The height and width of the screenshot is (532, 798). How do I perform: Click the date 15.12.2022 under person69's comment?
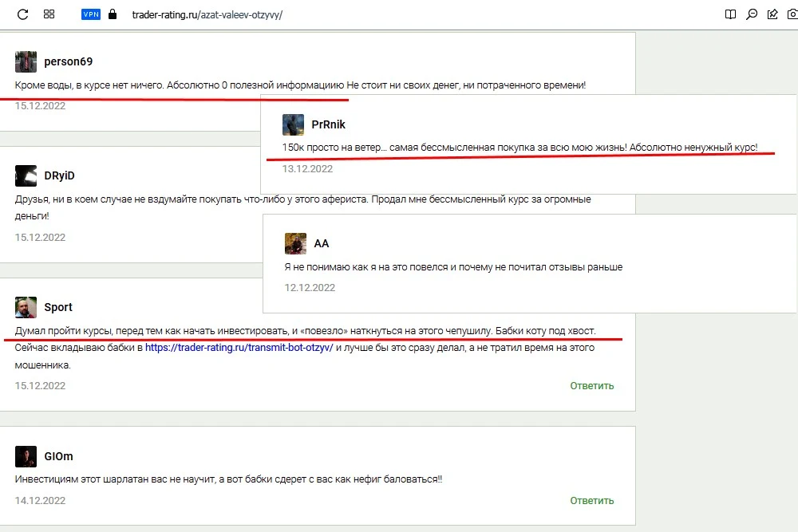(40, 106)
